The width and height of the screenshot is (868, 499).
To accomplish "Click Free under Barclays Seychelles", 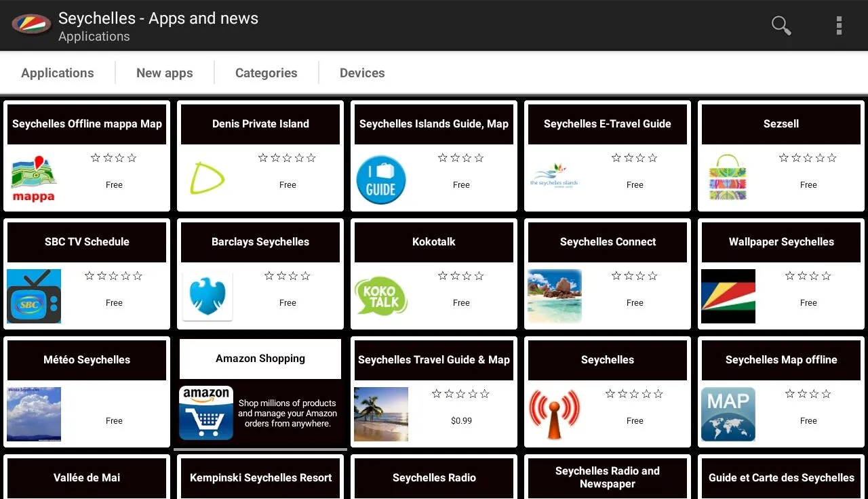I will pyautogui.click(x=288, y=303).
